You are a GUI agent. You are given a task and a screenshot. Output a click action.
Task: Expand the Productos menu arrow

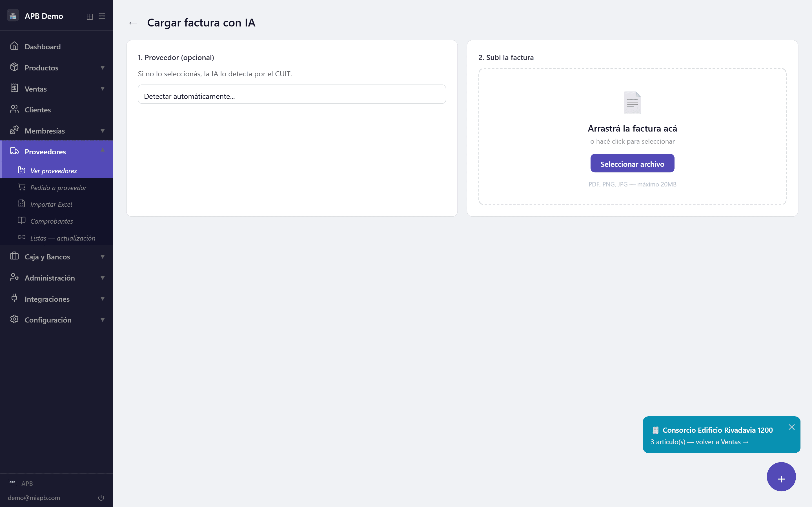pos(103,68)
